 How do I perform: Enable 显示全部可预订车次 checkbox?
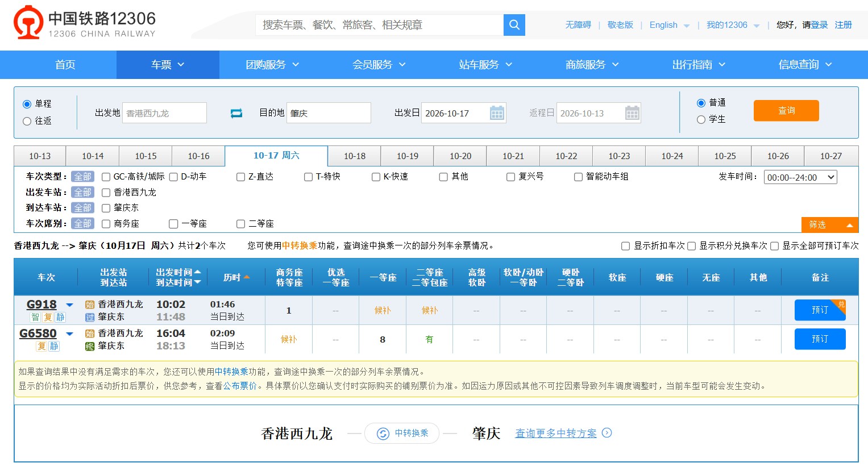(x=774, y=246)
